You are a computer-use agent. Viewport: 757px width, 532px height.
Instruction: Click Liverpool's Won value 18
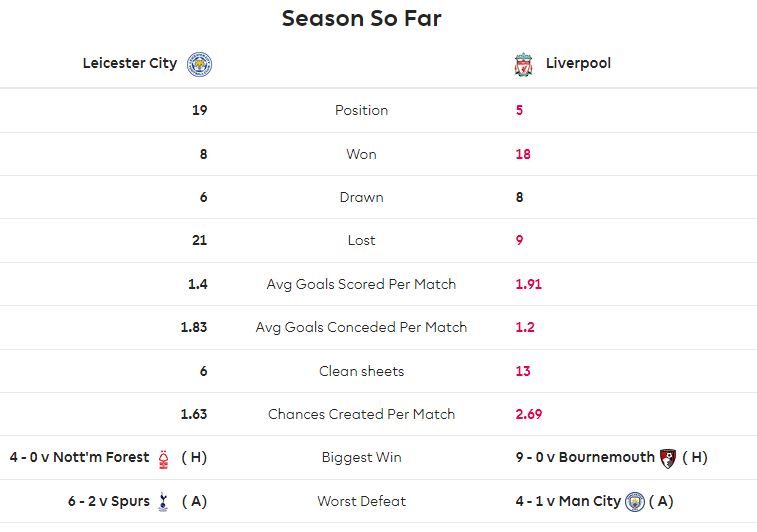click(523, 154)
